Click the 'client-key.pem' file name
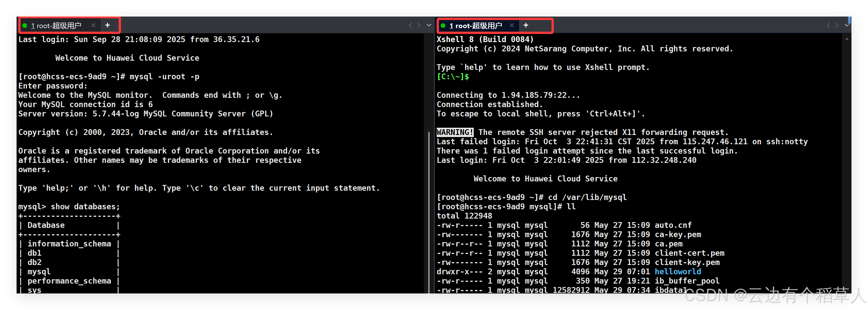Screen dimensions: 868x310 [x=687, y=262]
